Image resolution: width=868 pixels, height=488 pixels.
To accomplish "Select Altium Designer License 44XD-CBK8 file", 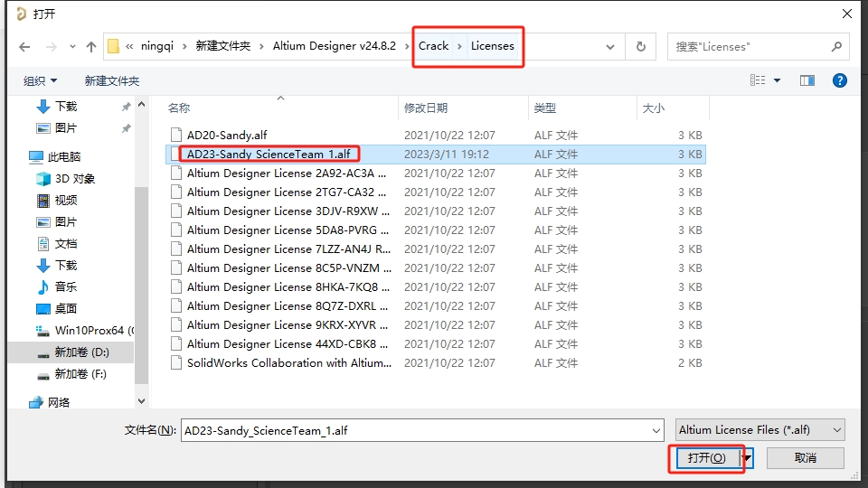I will pos(436,344).
